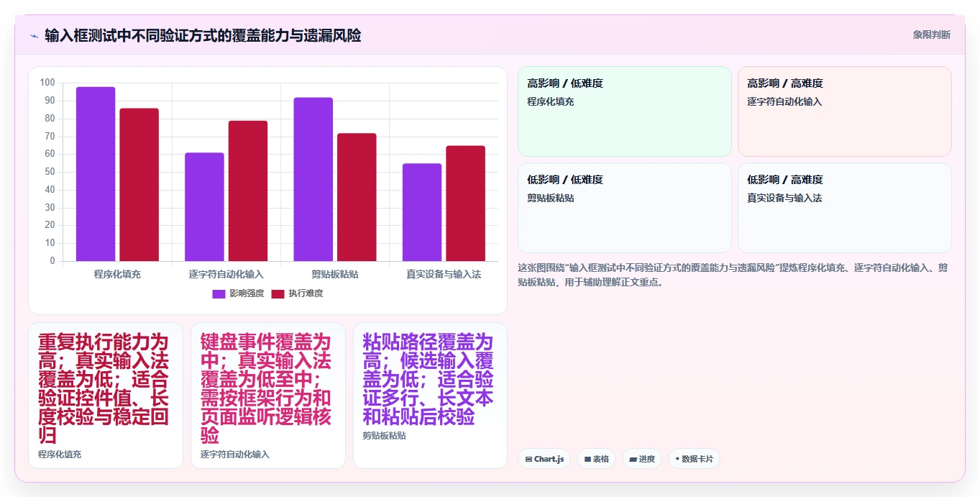The height and width of the screenshot is (497, 980).
Task: Click 逐字符自动化输入 inside the pink quadrant card
Action: click(x=784, y=101)
